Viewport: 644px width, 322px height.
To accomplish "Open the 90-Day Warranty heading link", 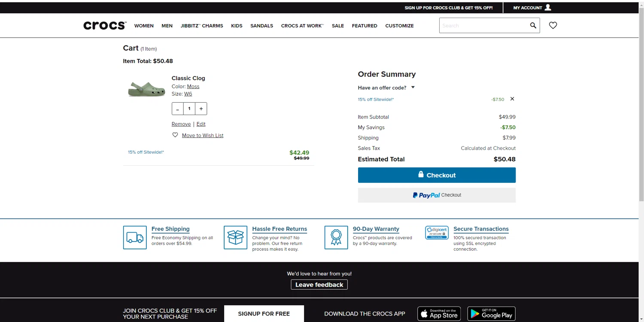I will tap(376, 229).
